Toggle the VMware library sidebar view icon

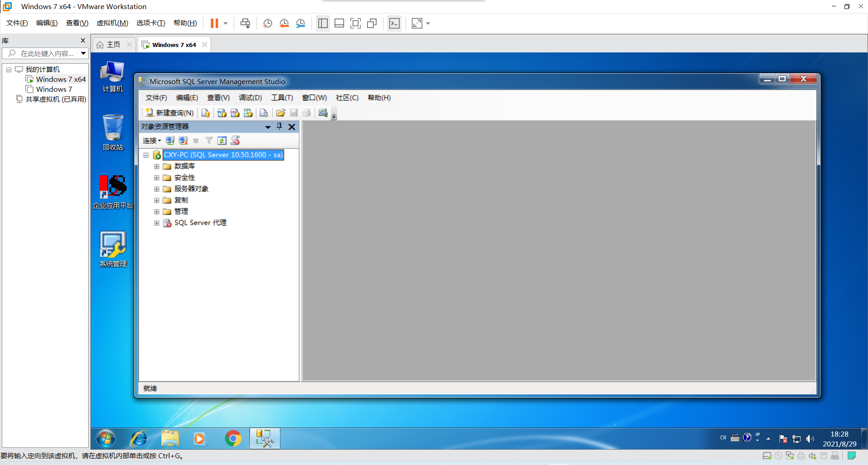(x=323, y=23)
